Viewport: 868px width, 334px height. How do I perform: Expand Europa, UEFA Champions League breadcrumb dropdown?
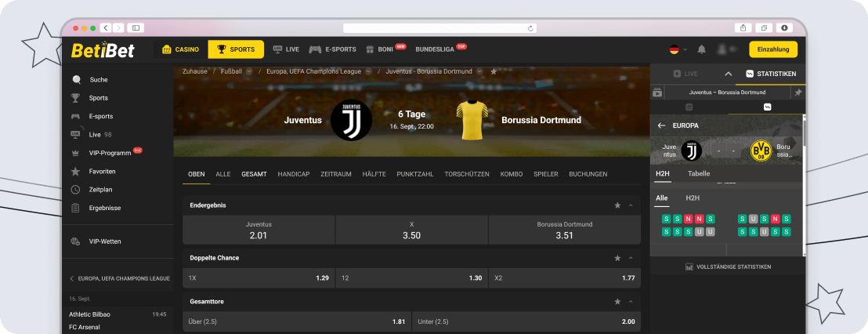(368, 71)
